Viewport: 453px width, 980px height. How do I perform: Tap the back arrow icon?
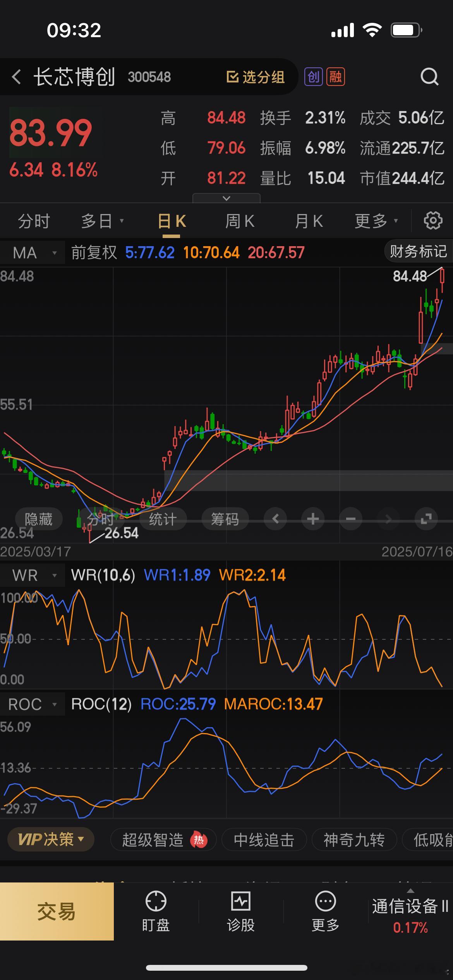coord(16,77)
